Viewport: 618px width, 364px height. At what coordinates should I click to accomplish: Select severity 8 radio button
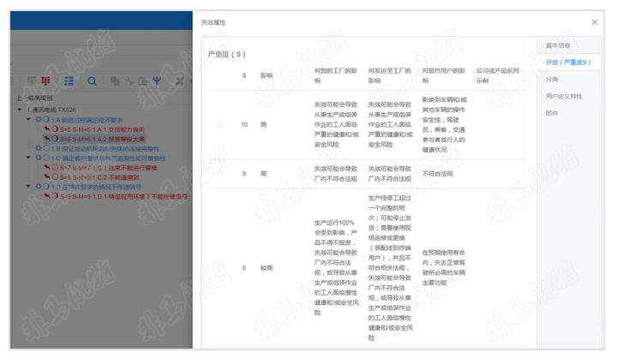click(220, 268)
